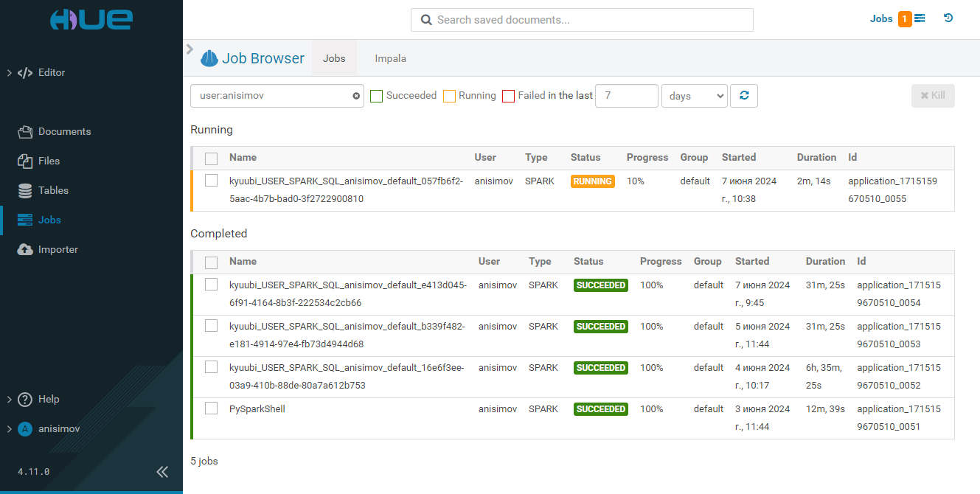Click the 4.11.0 version text
This screenshot has width=980, height=494.
tap(33, 472)
